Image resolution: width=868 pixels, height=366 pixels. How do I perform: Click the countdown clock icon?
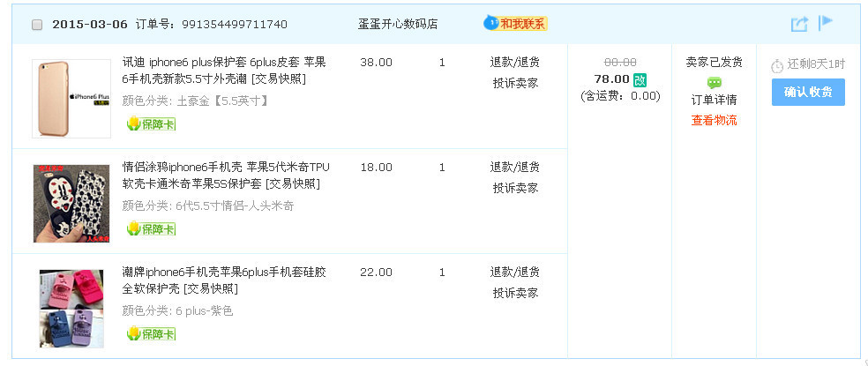pos(776,65)
